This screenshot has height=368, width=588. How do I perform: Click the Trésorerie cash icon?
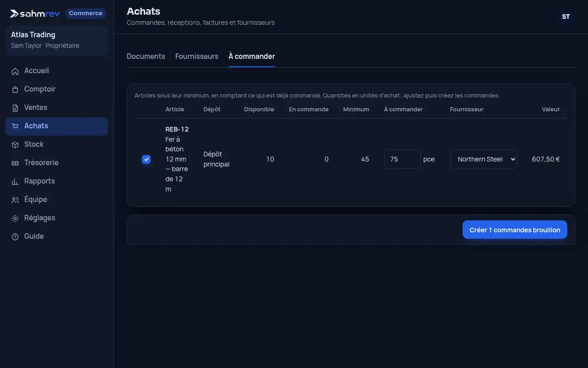tap(15, 163)
